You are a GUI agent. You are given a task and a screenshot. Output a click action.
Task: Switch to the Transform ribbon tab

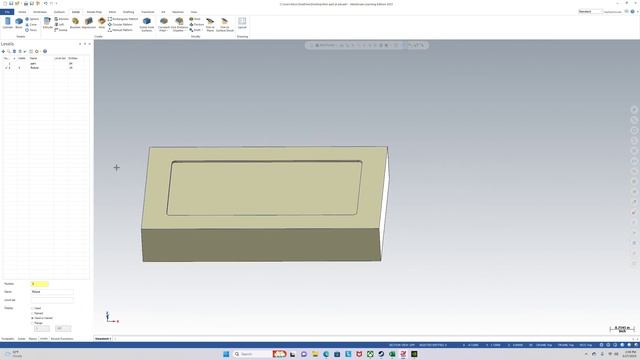tap(148, 12)
